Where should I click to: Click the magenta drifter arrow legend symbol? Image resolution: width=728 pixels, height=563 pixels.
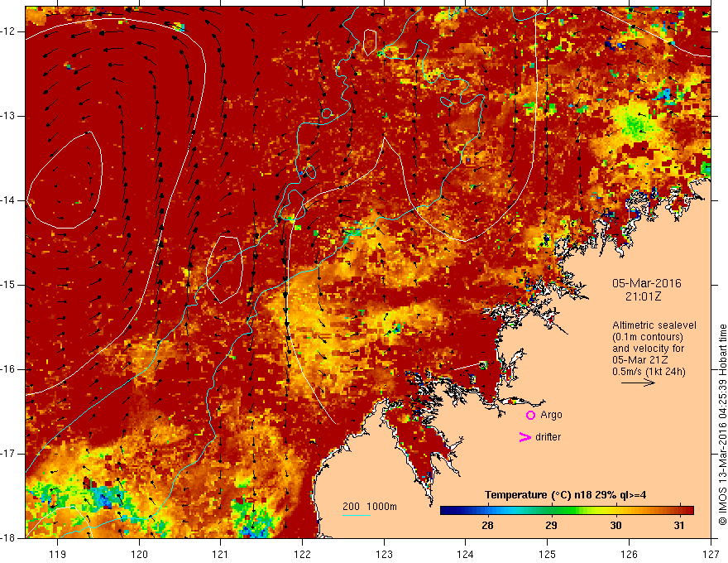tap(524, 437)
